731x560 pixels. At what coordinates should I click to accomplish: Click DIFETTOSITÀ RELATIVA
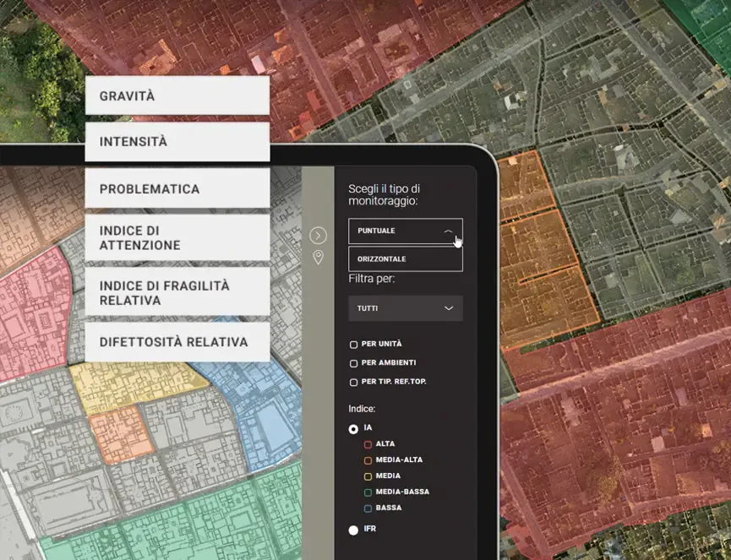[177, 342]
